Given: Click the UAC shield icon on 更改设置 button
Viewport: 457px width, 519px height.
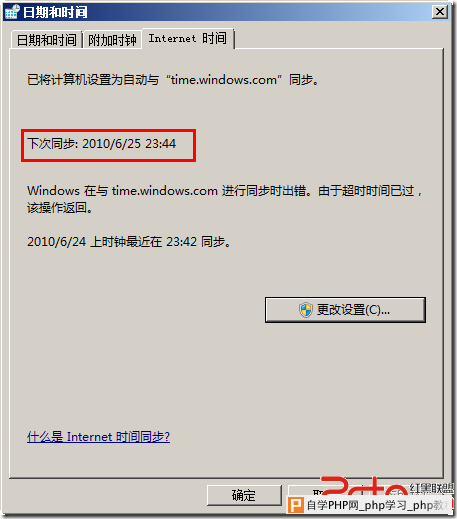Looking at the screenshot, I should (x=305, y=310).
